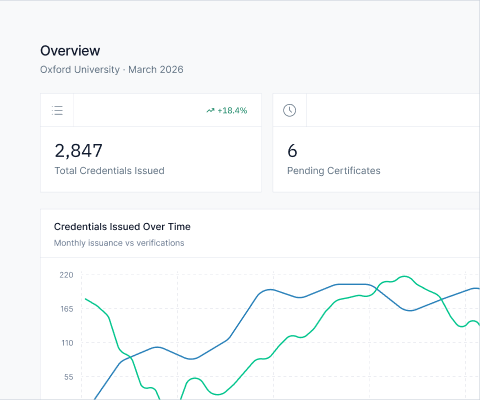Viewport: 480px width, 400px height.
Task: Click the Credentials Issued Over Time title
Action: point(122,227)
